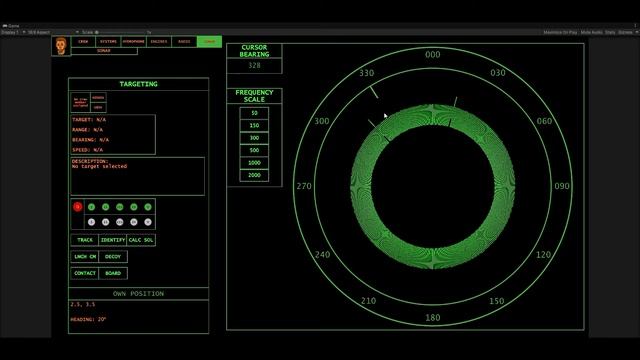The image size is (640, 360).
Task: Click the CALC SOL button
Action: pos(141,240)
